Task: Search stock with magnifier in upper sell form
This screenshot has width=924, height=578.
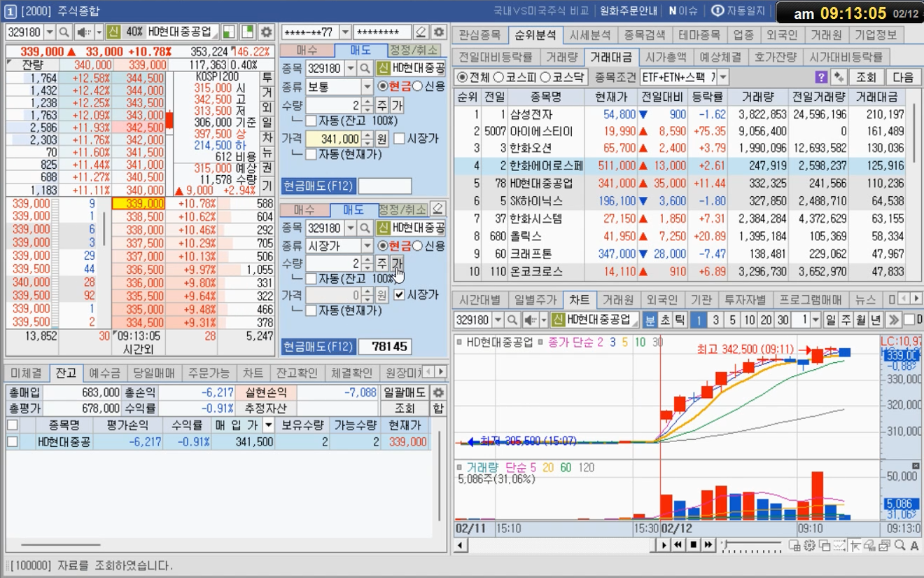Action: (365, 69)
